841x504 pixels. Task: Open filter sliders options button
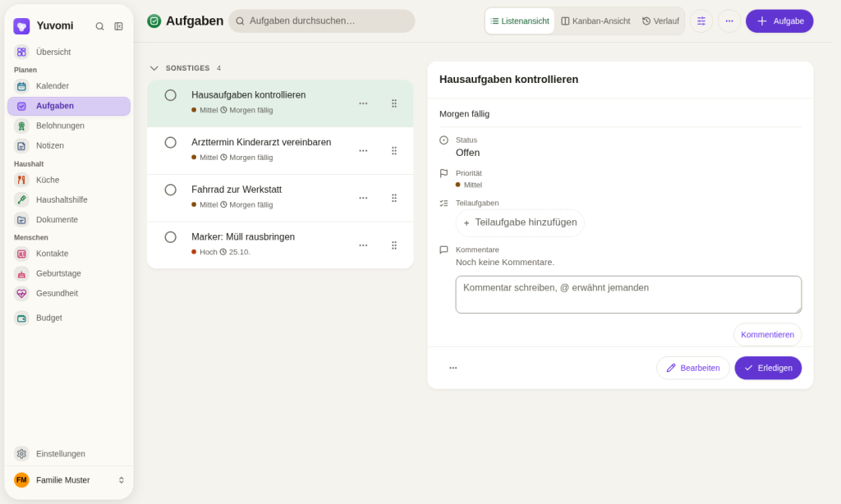coord(701,21)
